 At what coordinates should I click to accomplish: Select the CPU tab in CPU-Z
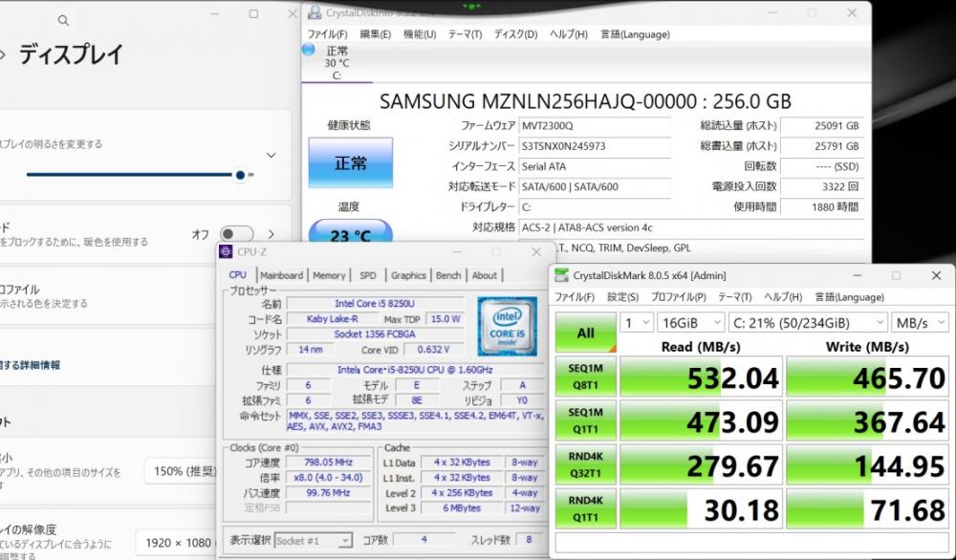tap(238, 275)
